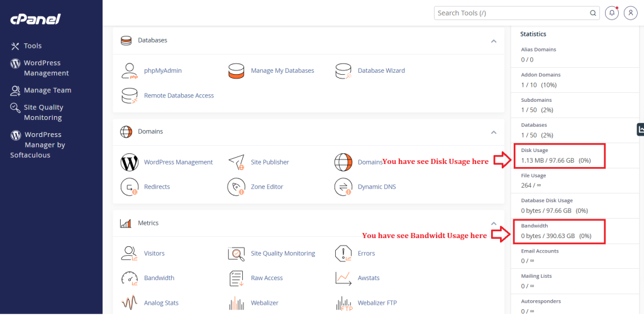The image size is (644, 316).
Task: Open WordPress Manager by Softaculous in sidebar
Action: pos(38,145)
